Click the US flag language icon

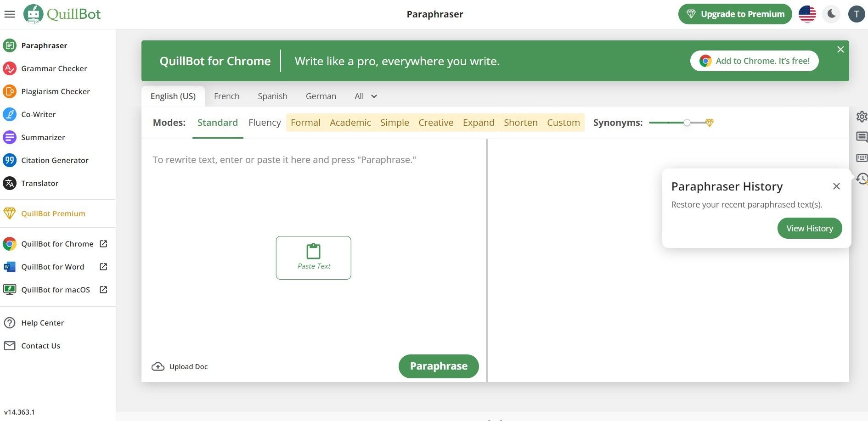click(x=807, y=14)
